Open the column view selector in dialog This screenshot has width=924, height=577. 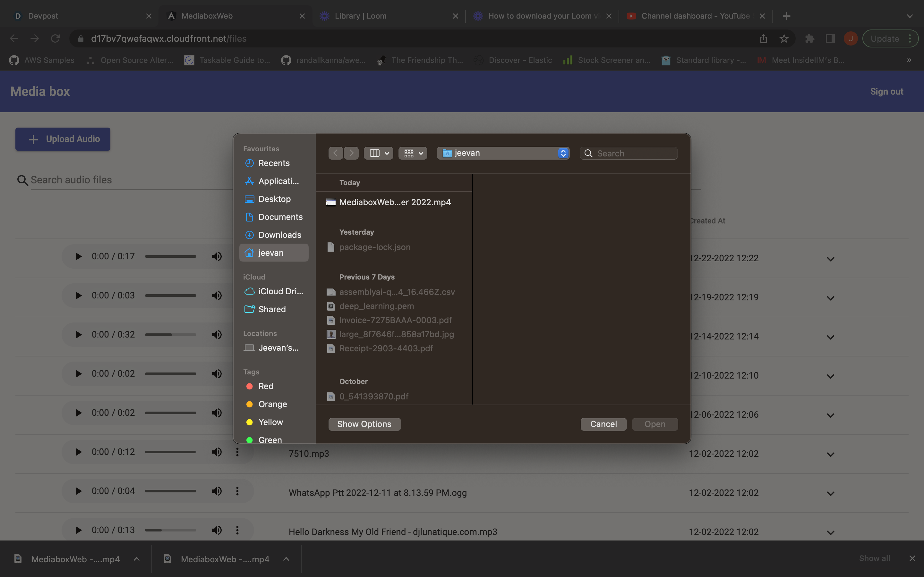tap(378, 153)
